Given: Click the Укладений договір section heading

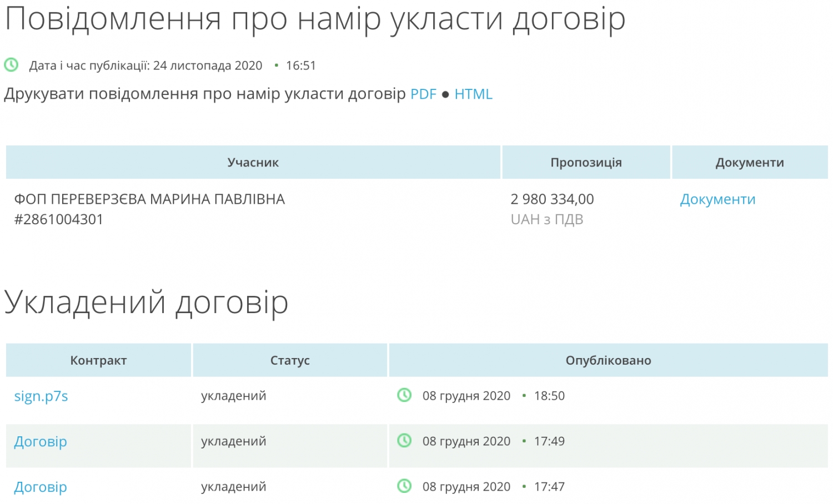Looking at the screenshot, I should click(147, 303).
